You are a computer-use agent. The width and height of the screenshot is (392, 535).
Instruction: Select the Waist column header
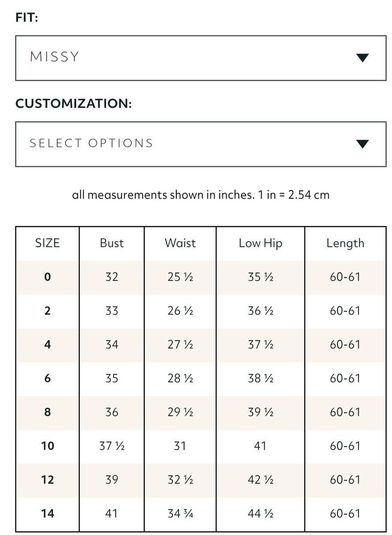pyautogui.click(x=180, y=243)
